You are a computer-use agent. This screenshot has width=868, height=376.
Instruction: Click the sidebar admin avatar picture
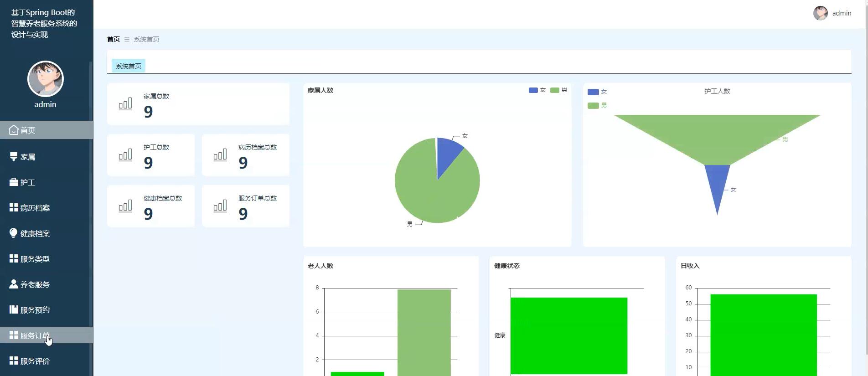pyautogui.click(x=46, y=79)
